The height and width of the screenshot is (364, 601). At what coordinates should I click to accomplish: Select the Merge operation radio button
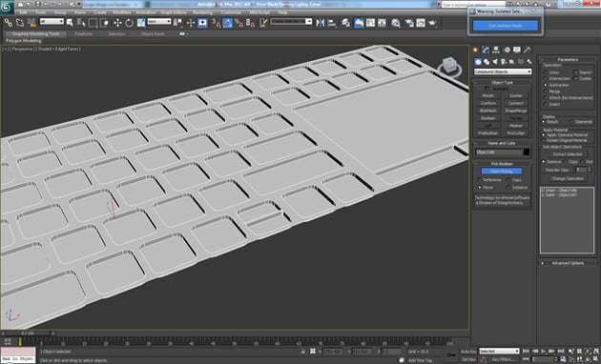click(x=546, y=91)
